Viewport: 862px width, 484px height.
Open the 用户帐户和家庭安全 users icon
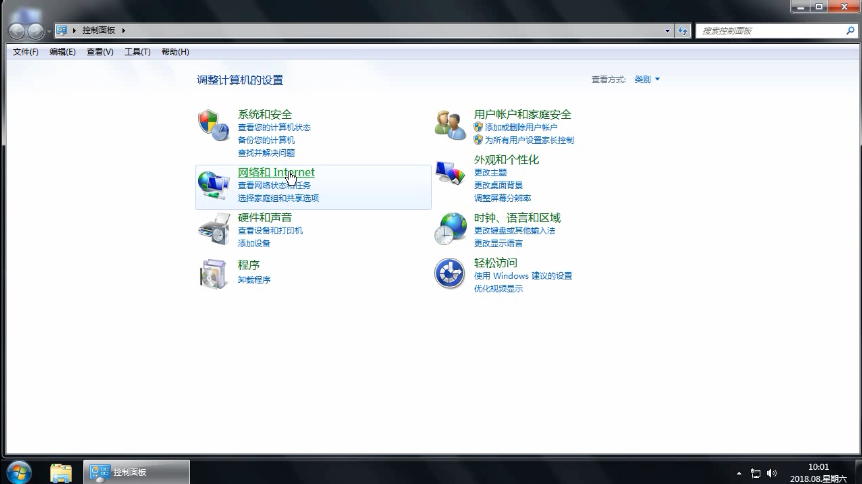click(450, 126)
